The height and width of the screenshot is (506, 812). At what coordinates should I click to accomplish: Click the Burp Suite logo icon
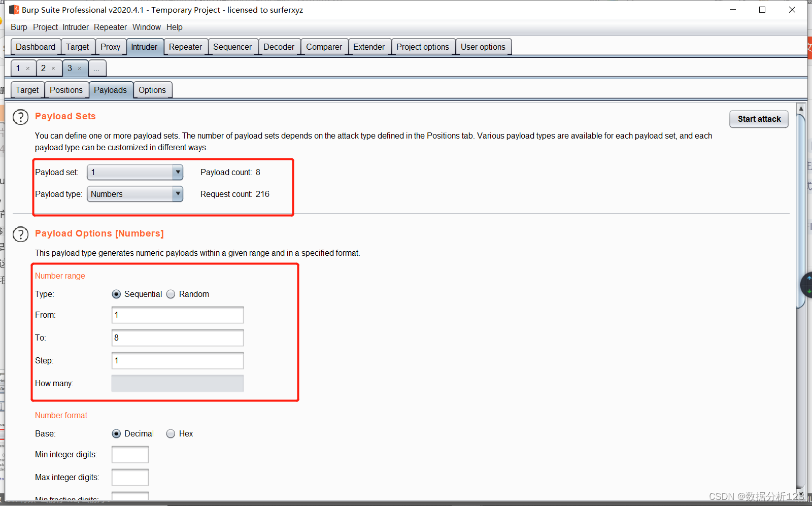pos(14,10)
